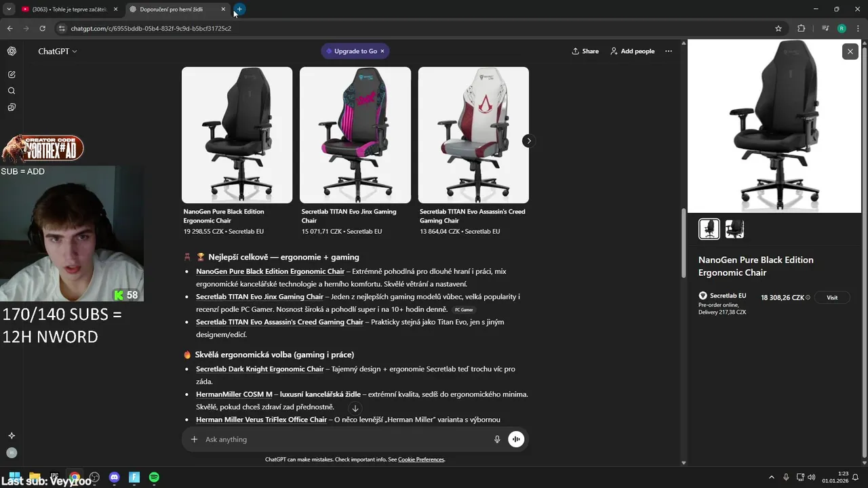
Task: Go back to previous page
Action: pos(9,28)
